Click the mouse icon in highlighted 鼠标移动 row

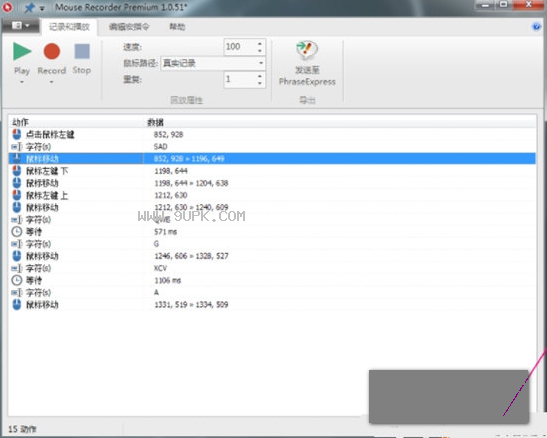point(17,159)
